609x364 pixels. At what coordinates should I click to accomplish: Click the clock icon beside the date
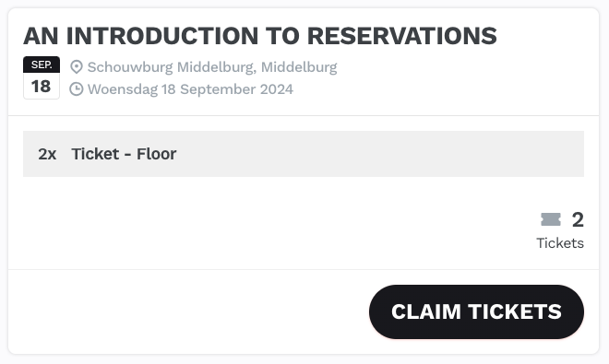tap(76, 88)
